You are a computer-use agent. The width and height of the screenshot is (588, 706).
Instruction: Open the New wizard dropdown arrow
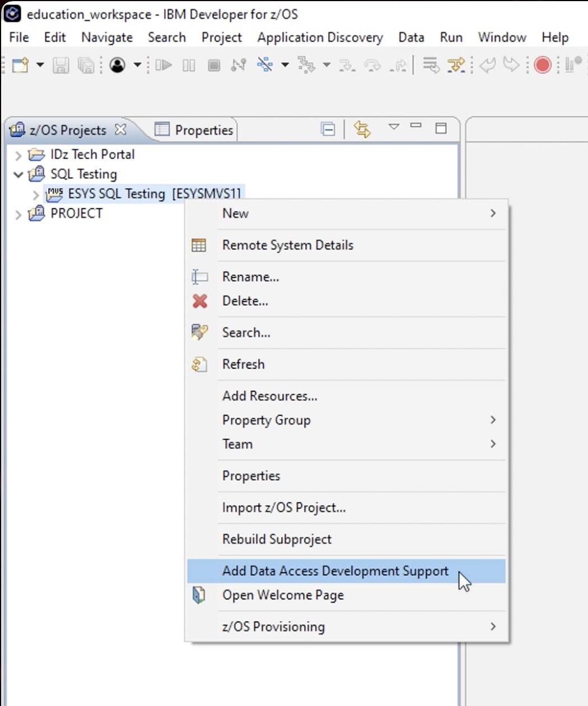coord(40,65)
